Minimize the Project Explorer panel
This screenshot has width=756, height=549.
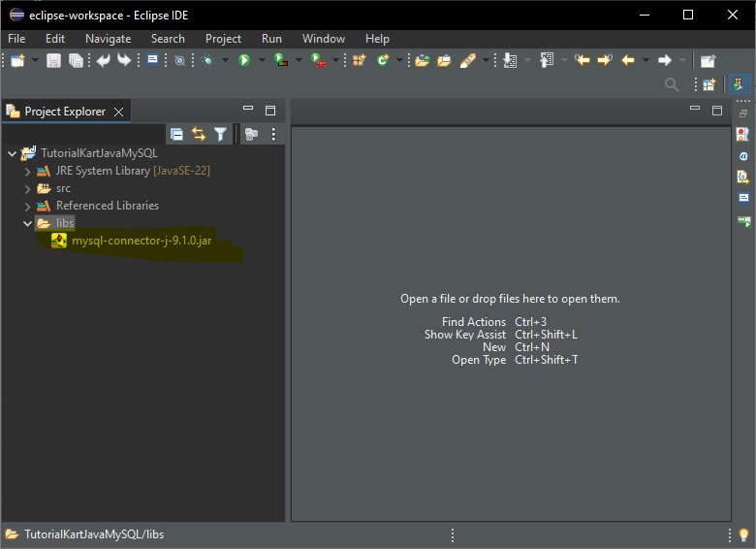coord(248,109)
